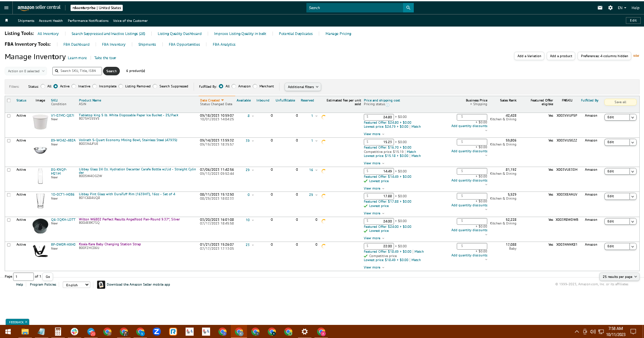Open the notification center icon in tray
Image resolution: width=644 pixels, height=338 pixels.
click(x=633, y=332)
